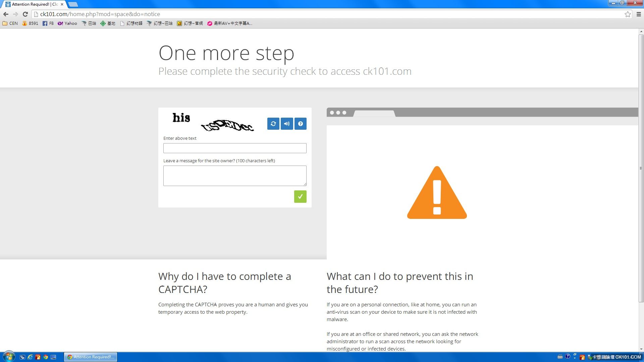The width and height of the screenshot is (644, 362).
Task: Click the audio/sound CAPTCHA icon
Action: (x=287, y=124)
